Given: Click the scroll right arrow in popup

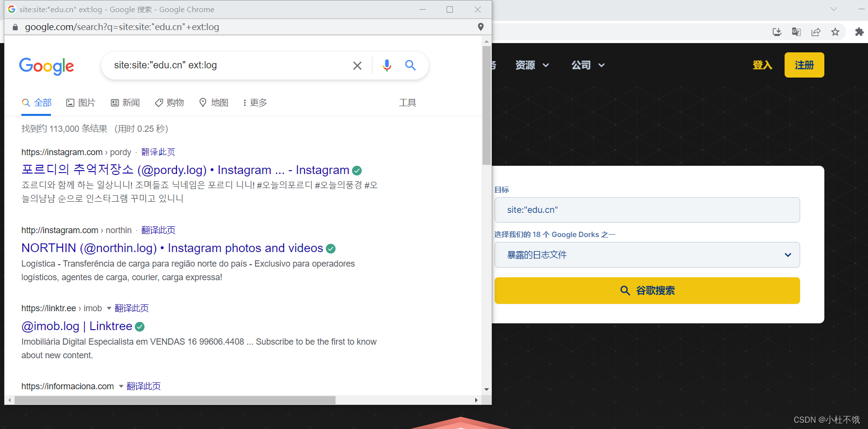Looking at the screenshot, I should click(x=476, y=400).
